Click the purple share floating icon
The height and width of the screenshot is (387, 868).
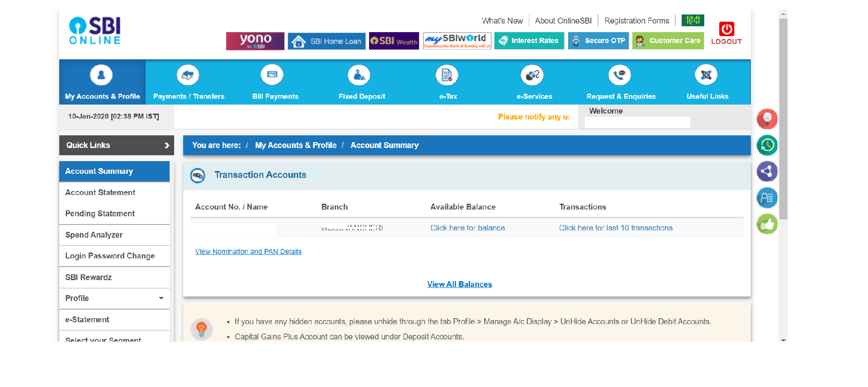pos(767,172)
